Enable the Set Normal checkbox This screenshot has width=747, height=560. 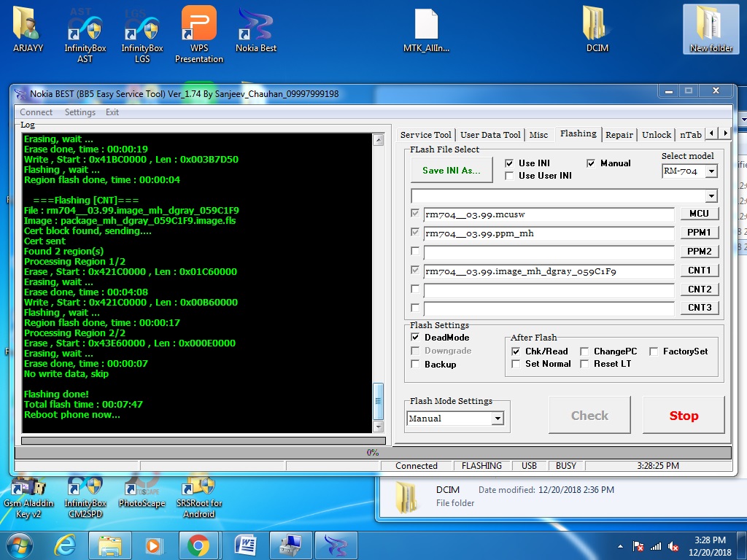pyautogui.click(x=516, y=364)
